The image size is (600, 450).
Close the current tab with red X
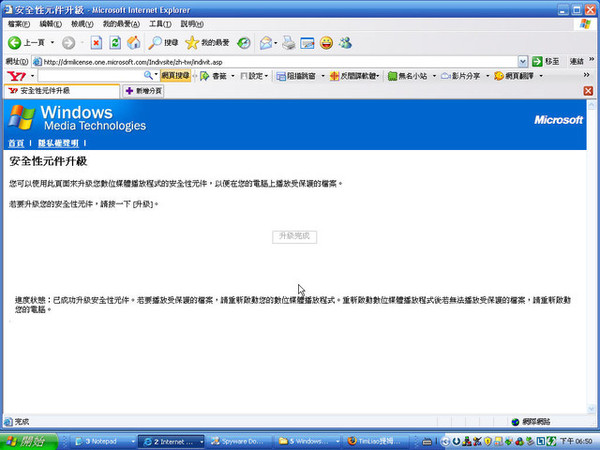point(588,91)
